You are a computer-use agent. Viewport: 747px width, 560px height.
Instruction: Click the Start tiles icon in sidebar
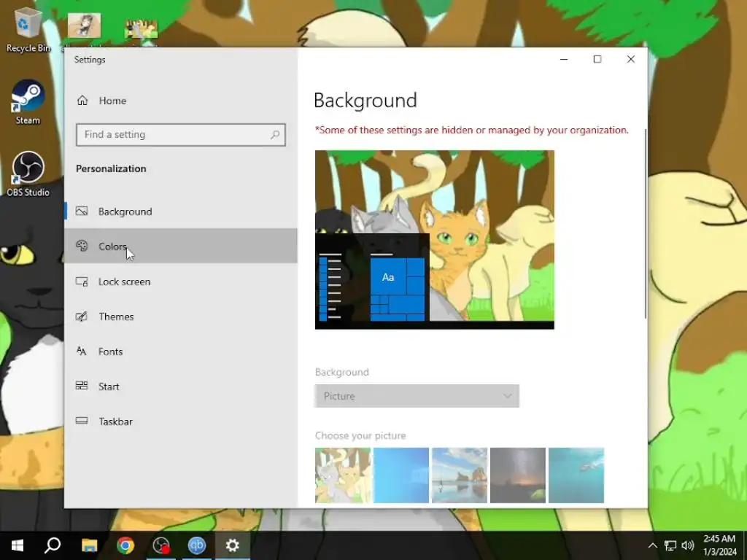click(x=82, y=386)
